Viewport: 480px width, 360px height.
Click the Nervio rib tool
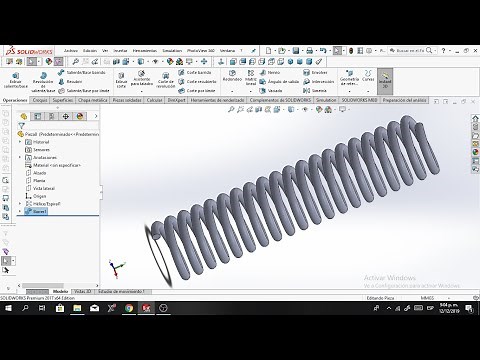[270, 72]
